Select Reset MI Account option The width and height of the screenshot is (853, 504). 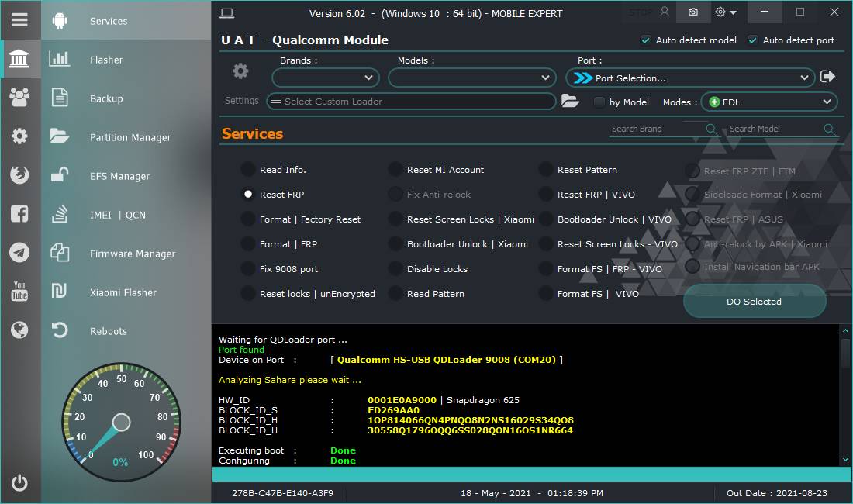coord(395,170)
